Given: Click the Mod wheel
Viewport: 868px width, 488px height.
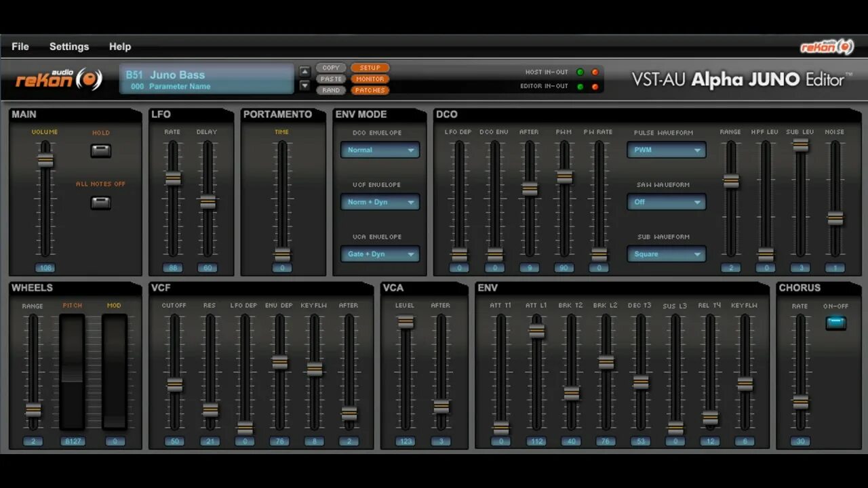Looking at the screenshot, I should (115, 371).
